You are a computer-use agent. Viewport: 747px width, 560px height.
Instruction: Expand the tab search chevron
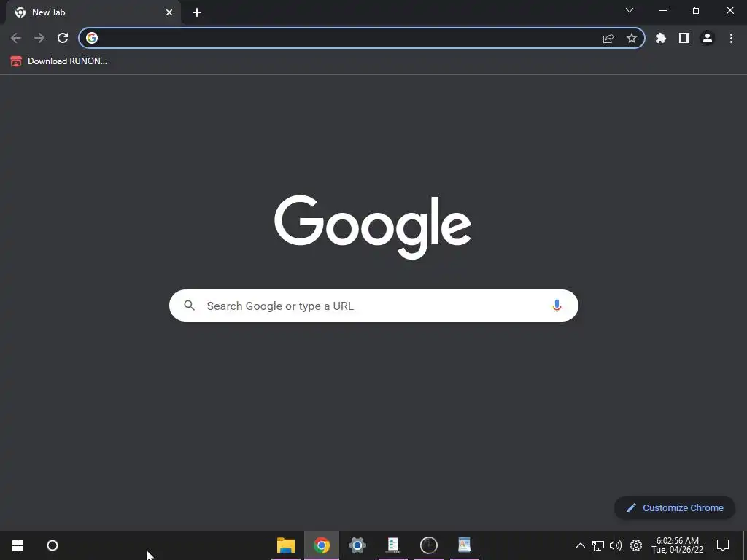point(630,10)
